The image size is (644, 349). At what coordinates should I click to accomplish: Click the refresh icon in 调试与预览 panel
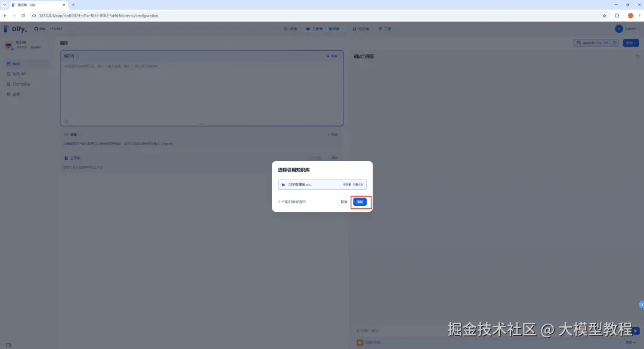(x=638, y=56)
